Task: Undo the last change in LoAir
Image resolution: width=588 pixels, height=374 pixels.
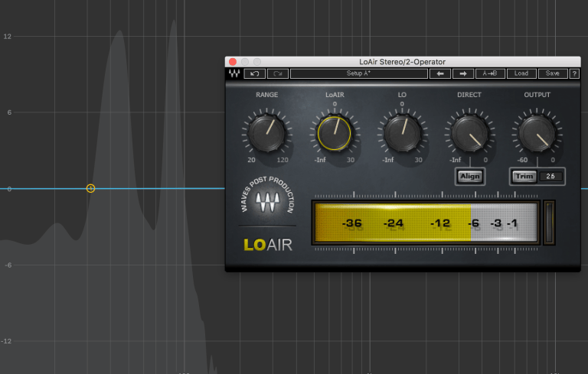Action: [x=255, y=73]
